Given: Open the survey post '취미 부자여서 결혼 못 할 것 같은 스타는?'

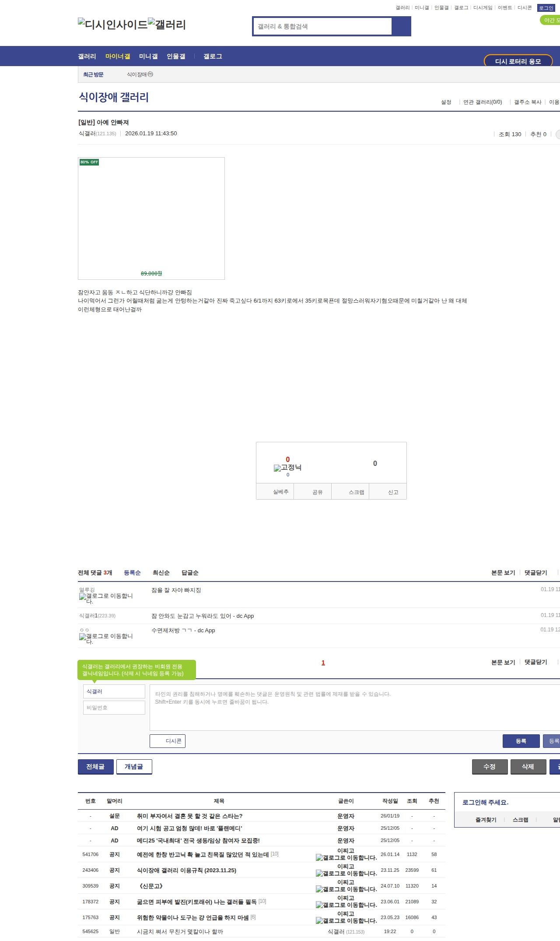Looking at the screenshot, I should [x=189, y=816].
